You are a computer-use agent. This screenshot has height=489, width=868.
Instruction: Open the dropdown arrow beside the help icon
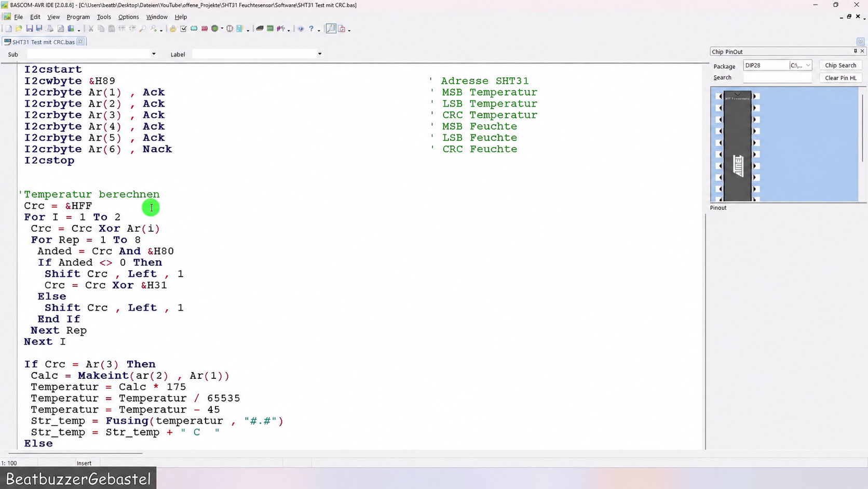click(319, 30)
